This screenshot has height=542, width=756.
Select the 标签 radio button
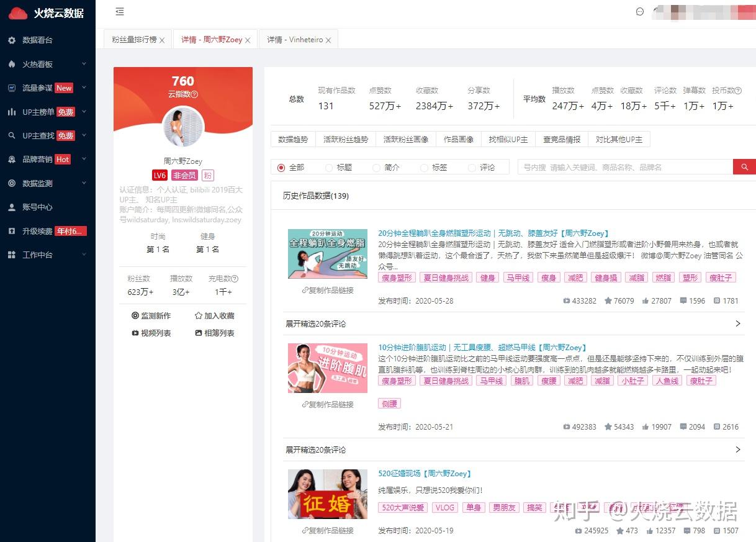[424, 168]
